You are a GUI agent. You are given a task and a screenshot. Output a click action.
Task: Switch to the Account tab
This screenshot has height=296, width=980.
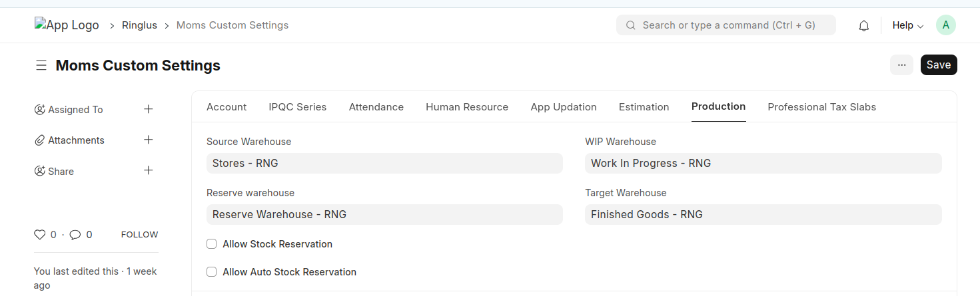click(x=227, y=107)
